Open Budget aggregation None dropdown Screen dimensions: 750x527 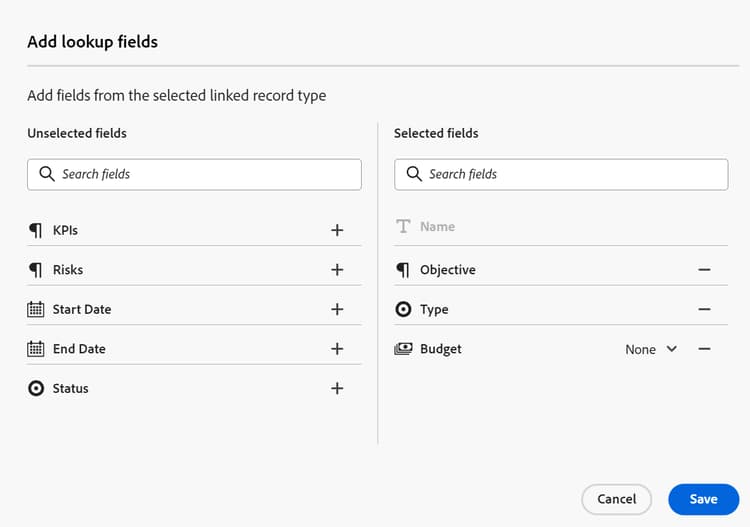click(x=641, y=349)
